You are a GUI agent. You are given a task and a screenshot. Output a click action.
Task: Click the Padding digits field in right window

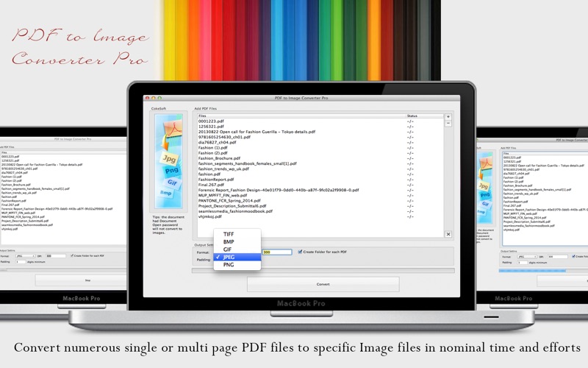click(x=523, y=263)
